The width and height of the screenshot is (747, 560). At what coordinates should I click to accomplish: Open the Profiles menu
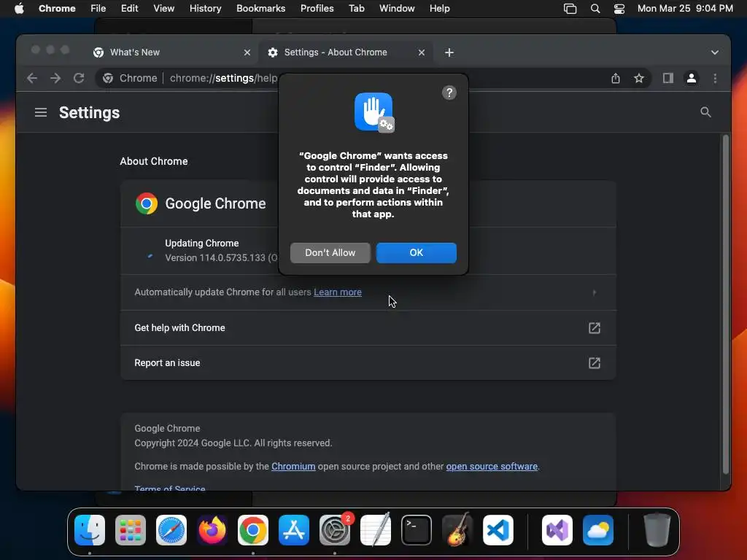point(317,9)
